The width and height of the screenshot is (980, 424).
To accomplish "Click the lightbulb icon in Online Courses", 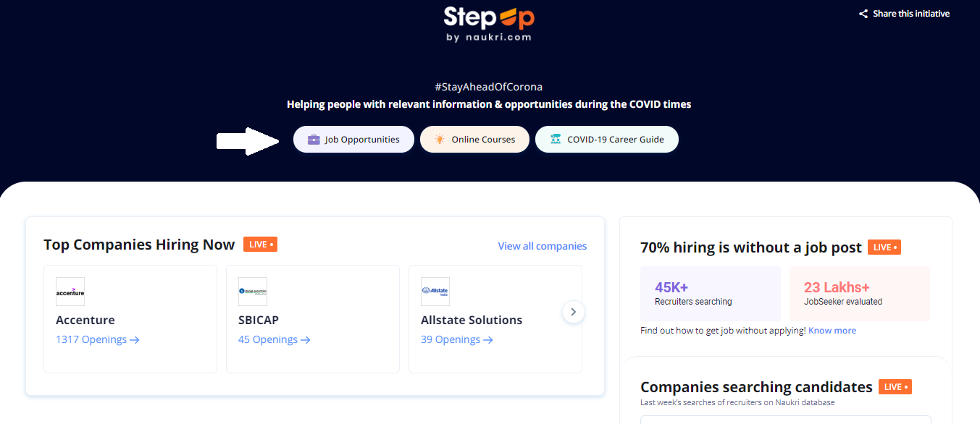I will click(440, 140).
